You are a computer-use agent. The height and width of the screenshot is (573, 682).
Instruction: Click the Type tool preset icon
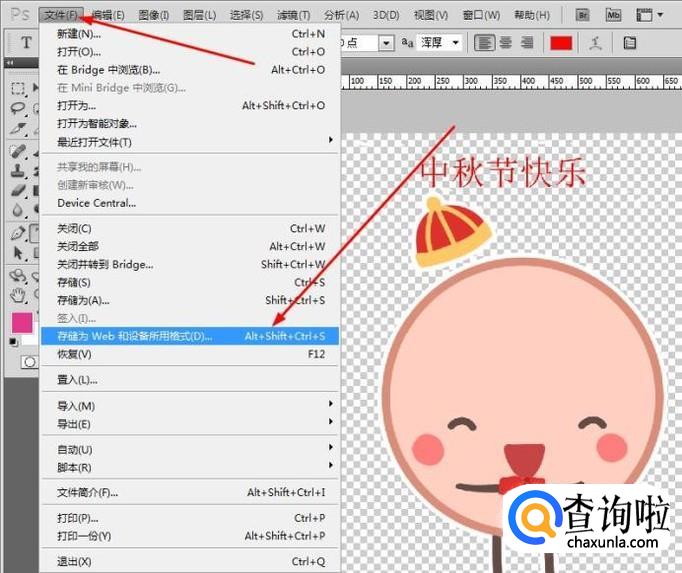tap(26, 43)
